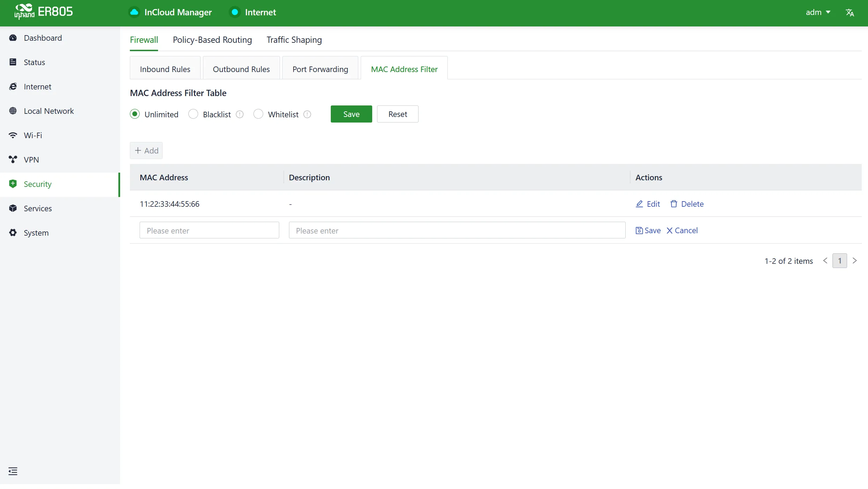
Task: Show the Whitelist info tooltip icon
Action: point(307,115)
